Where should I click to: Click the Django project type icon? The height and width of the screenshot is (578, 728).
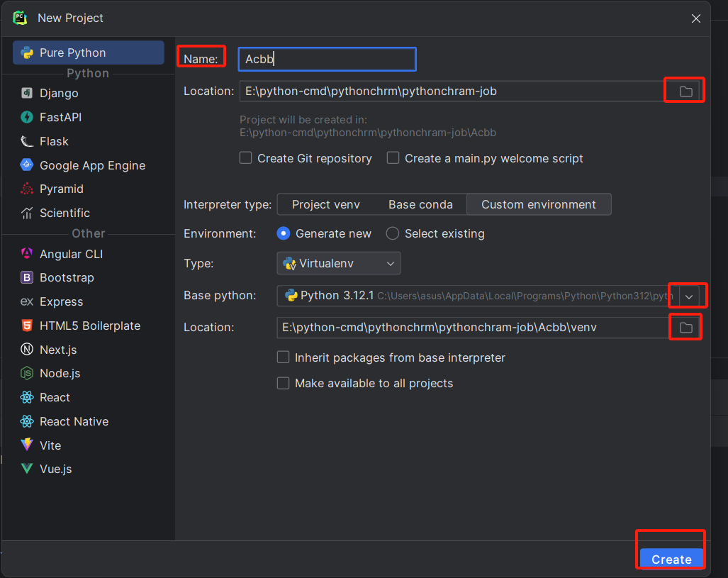pyautogui.click(x=27, y=93)
